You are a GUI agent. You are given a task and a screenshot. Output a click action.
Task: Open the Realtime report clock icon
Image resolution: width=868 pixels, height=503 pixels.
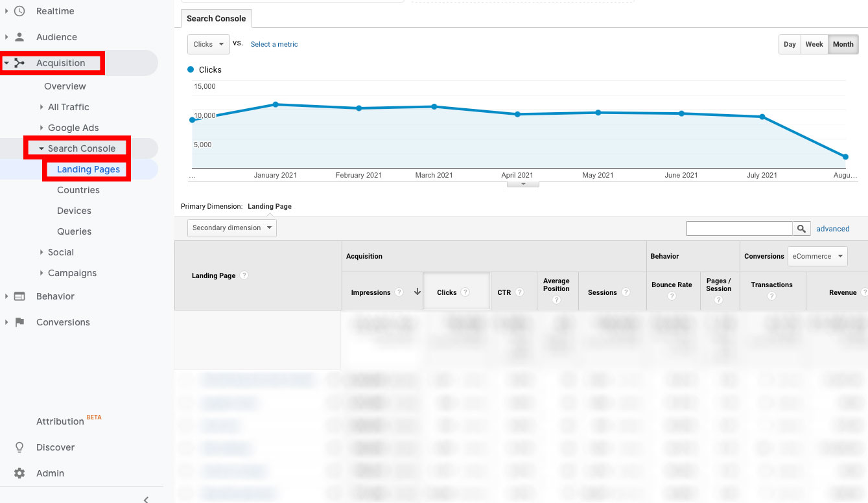(x=18, y=11)
